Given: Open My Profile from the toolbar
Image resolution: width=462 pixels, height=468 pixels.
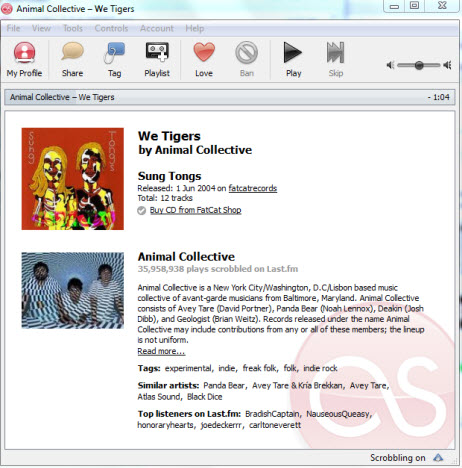Looking at the screenshot, I should [x=24, y=60].
